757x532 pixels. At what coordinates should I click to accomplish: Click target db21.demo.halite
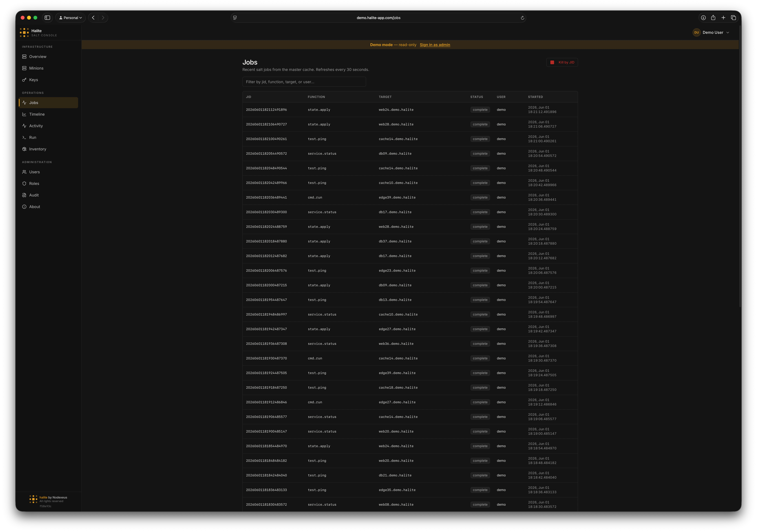click(x=395, y=475)
